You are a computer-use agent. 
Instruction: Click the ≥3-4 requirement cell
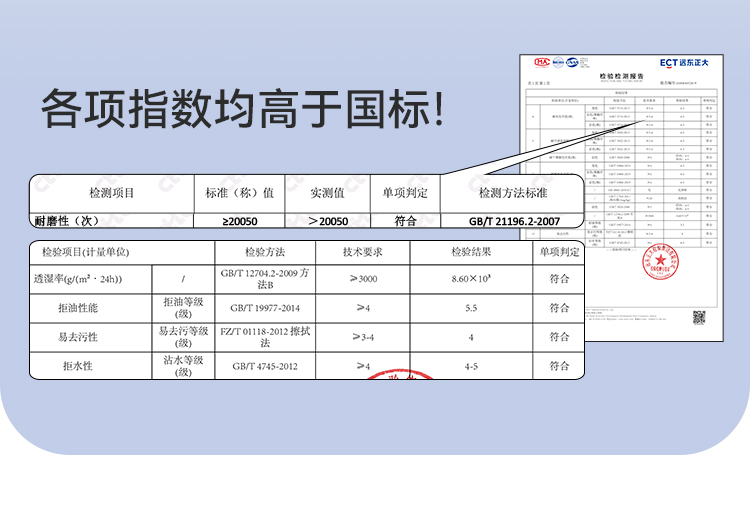point(363,337)
